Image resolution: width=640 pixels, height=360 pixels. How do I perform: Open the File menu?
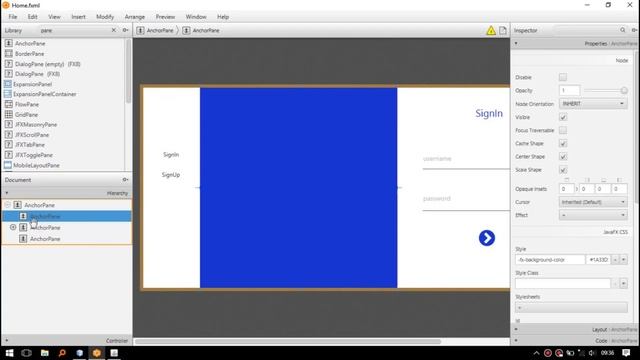point(13,17)
